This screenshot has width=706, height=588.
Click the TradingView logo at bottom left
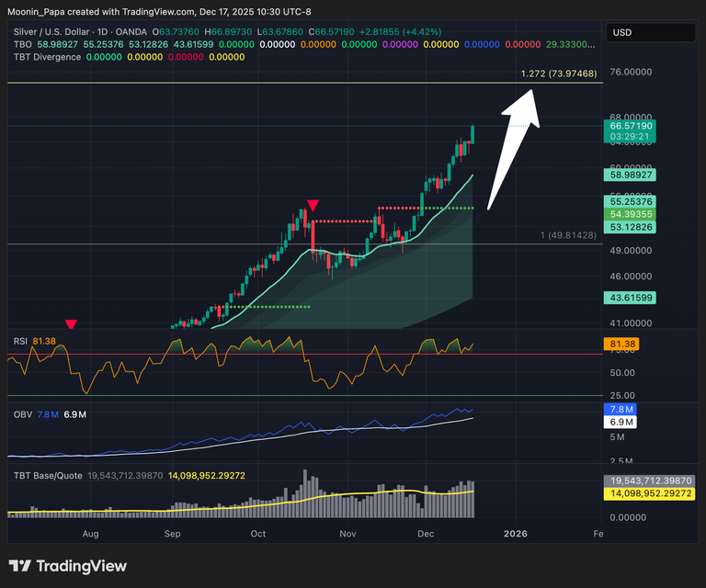pyautogui.click(x=68, y=566)
